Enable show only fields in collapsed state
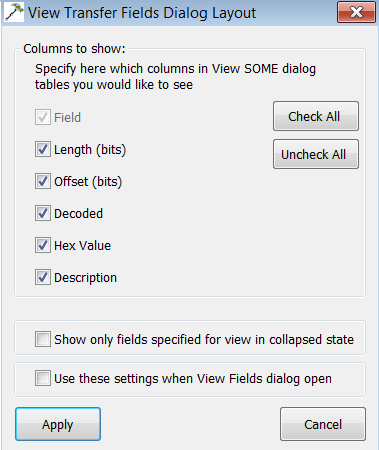 click(43, 339)
